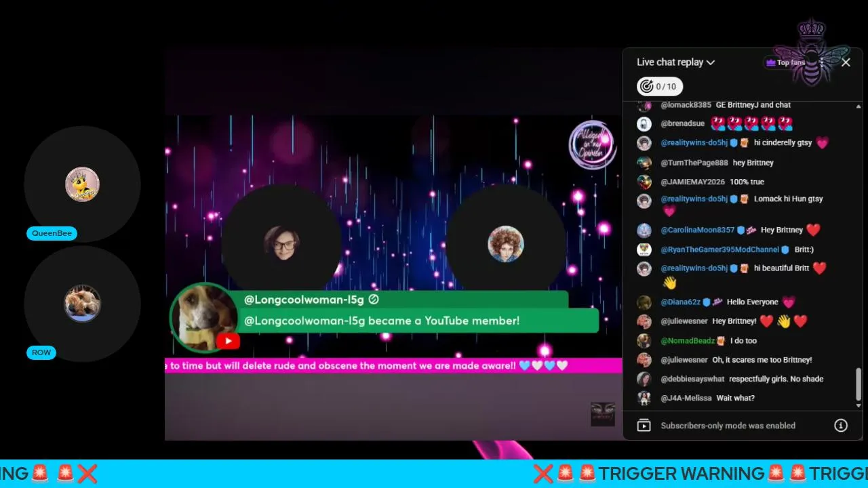Click the @JAMIEMAY2026 username
The height and width of the screenshot is (488, 868).
point(693,182)
